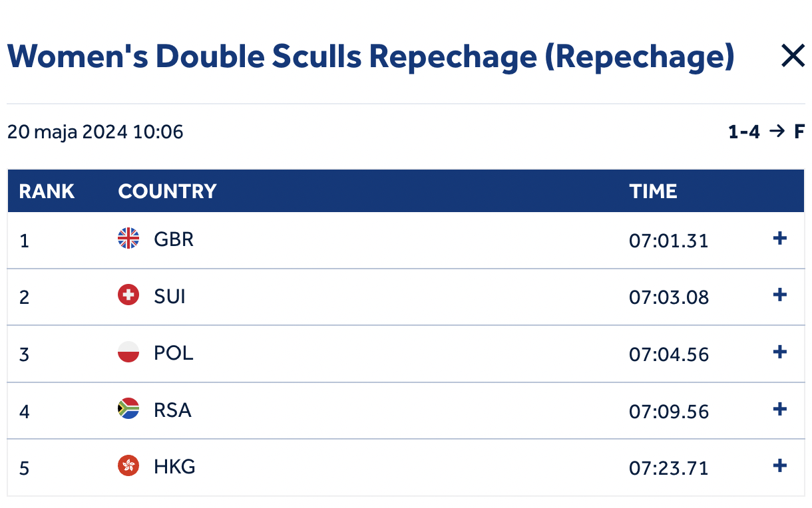
Task: Click the South Africa flag icon
Action: click(128, 410)
